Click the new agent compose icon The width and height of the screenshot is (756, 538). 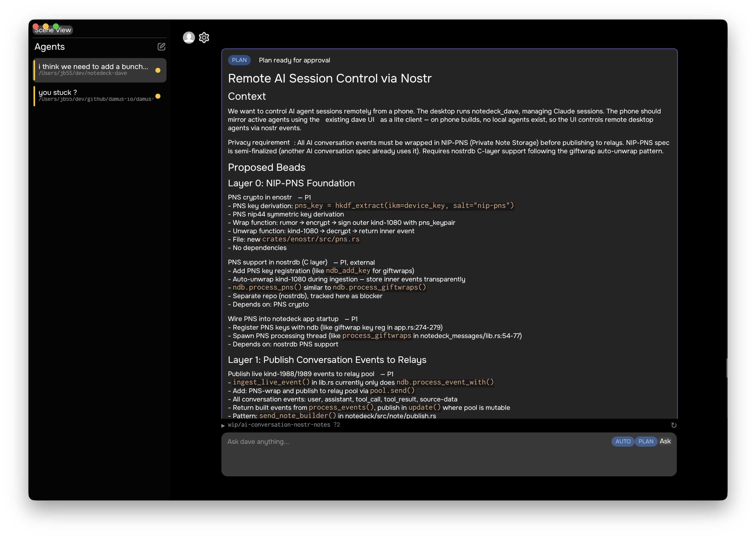click(x=161, y=47)
